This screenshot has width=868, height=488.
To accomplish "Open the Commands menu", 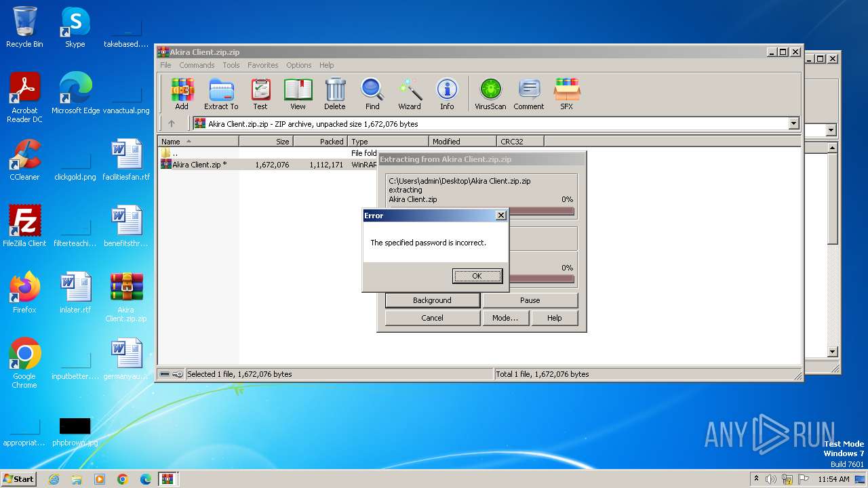I will (x=197, y=65).
